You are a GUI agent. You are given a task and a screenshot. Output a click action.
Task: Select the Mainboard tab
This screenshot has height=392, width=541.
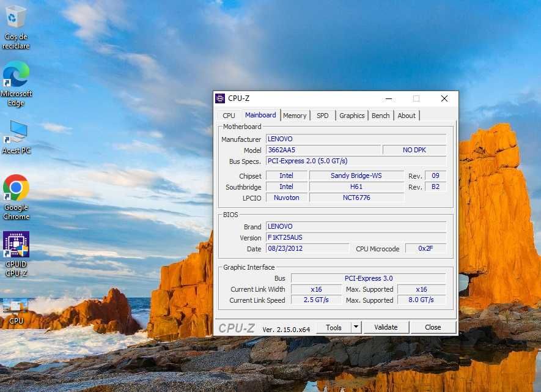[260, 115]
